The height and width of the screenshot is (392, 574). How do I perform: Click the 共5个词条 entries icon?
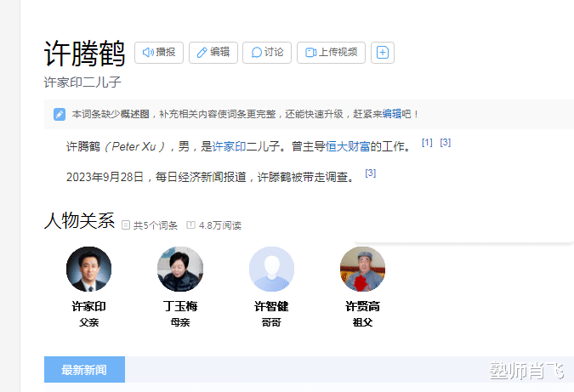tap(126, 225)
